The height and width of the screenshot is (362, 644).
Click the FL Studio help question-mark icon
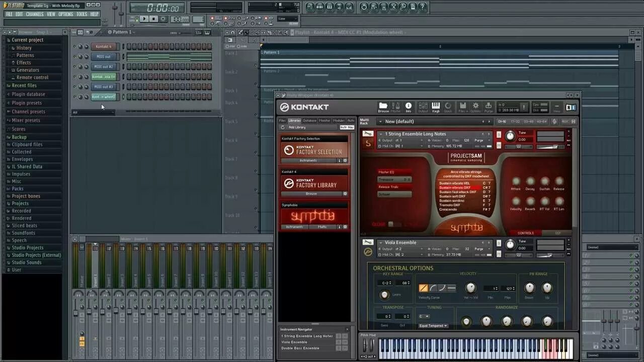pyautogui.click(x=422, y=7)
